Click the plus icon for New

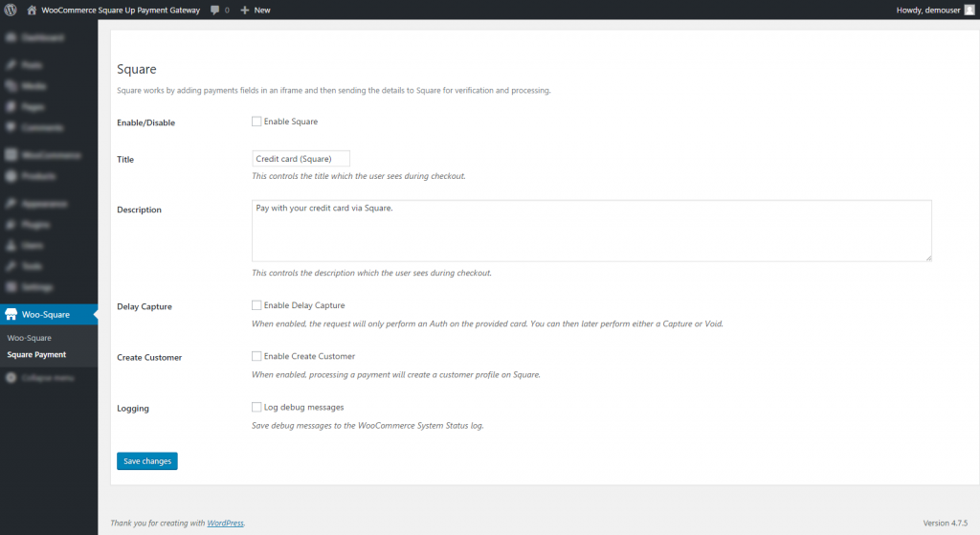click(x=245, y=10)
